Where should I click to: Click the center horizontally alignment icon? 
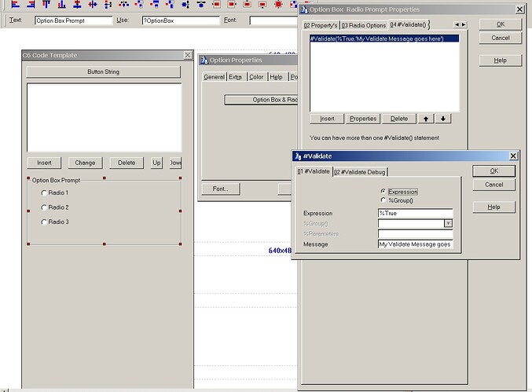(x=93, y=4)
